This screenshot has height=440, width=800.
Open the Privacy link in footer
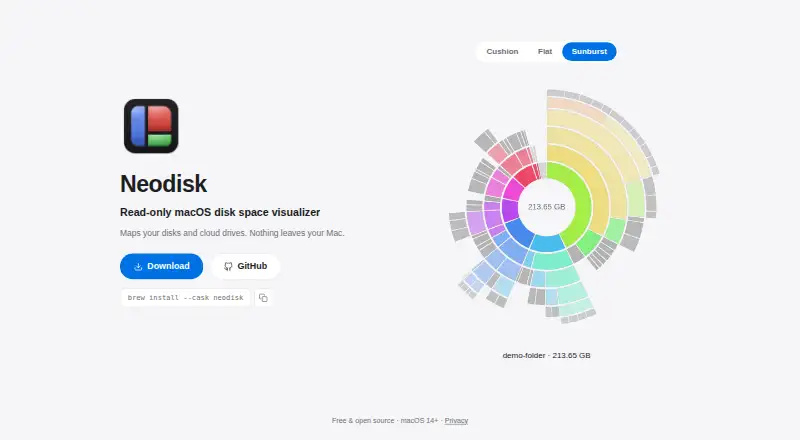pos(456,421)
